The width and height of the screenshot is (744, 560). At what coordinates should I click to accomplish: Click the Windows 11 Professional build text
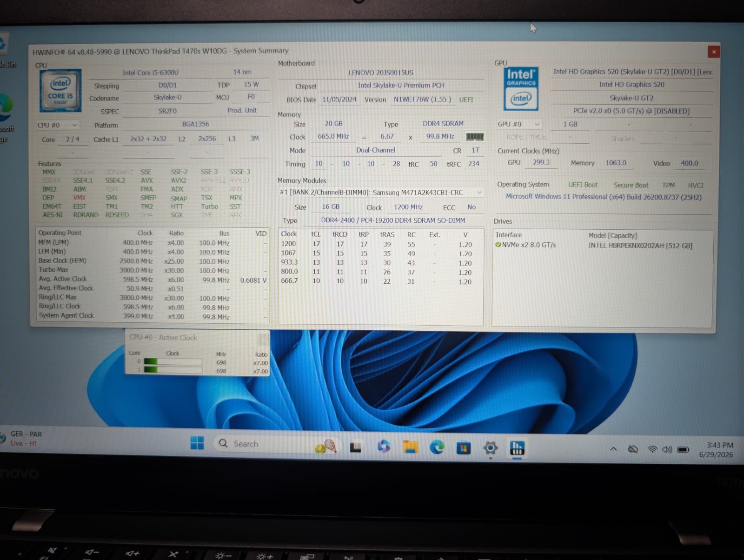point(604,197)
